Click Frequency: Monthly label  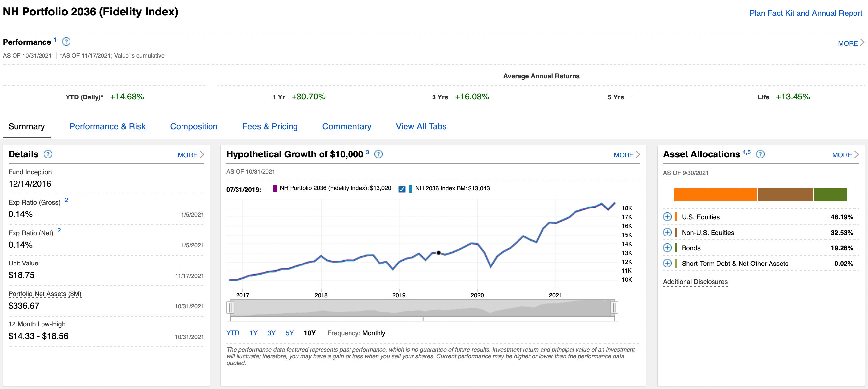click(x=356, y=333)
